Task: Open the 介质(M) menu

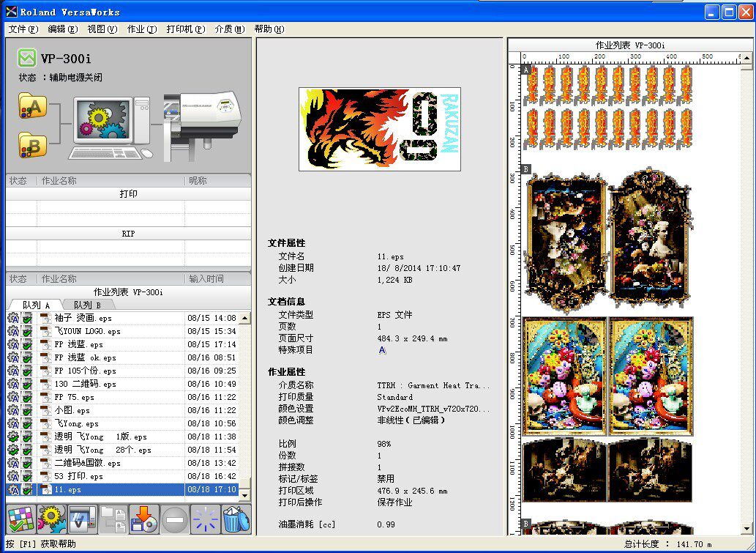Action: (230, 29)
